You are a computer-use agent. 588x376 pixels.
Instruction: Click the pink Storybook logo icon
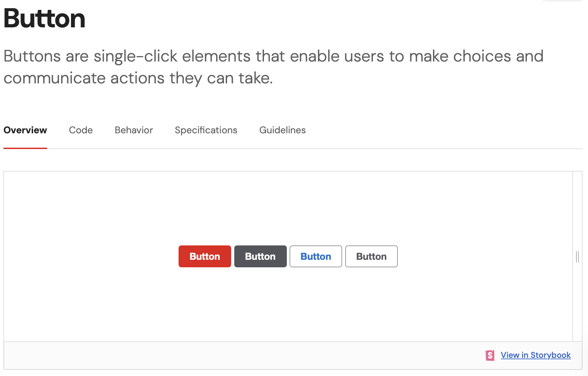tap(490, 355)
